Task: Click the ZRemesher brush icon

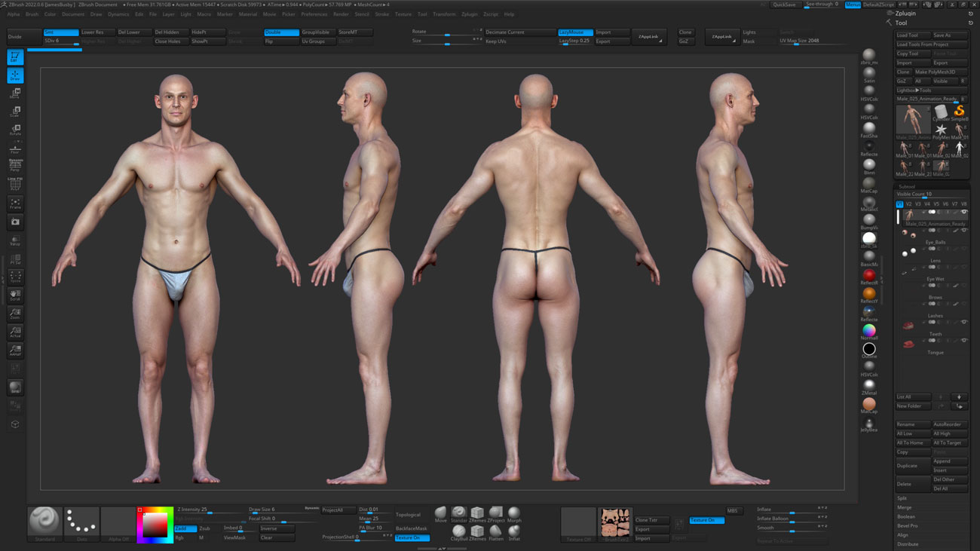Action: (478, 513)
